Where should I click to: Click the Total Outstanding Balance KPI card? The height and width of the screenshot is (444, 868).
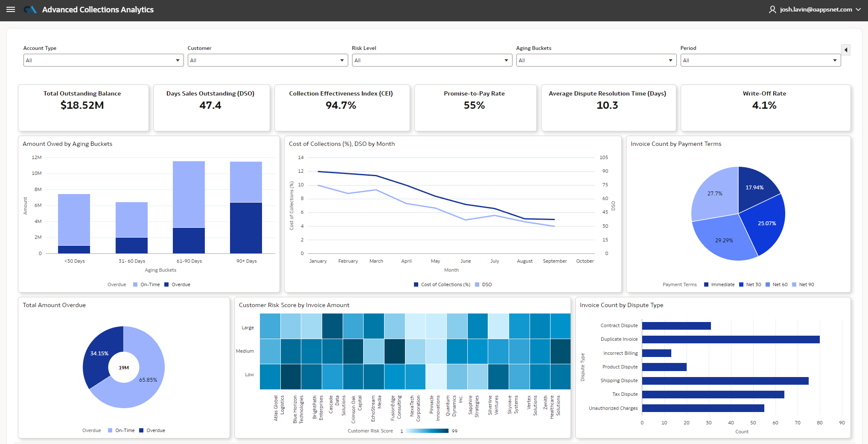83,108
